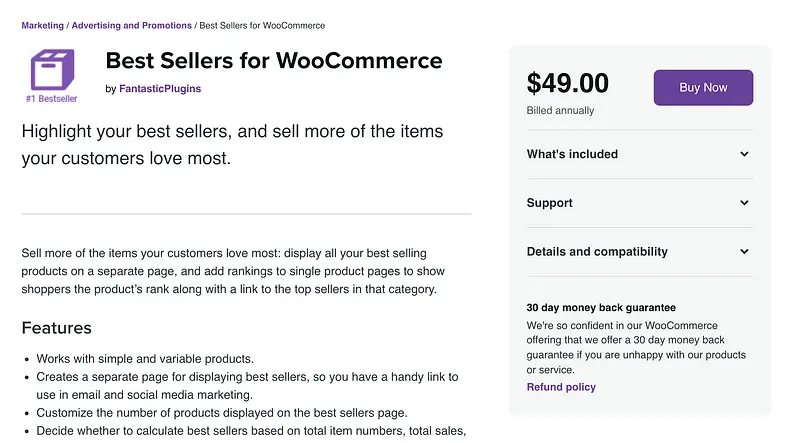Click the Billed annually text
The image size is (800, 443).
pyautogui.click(x=560, y=111)
